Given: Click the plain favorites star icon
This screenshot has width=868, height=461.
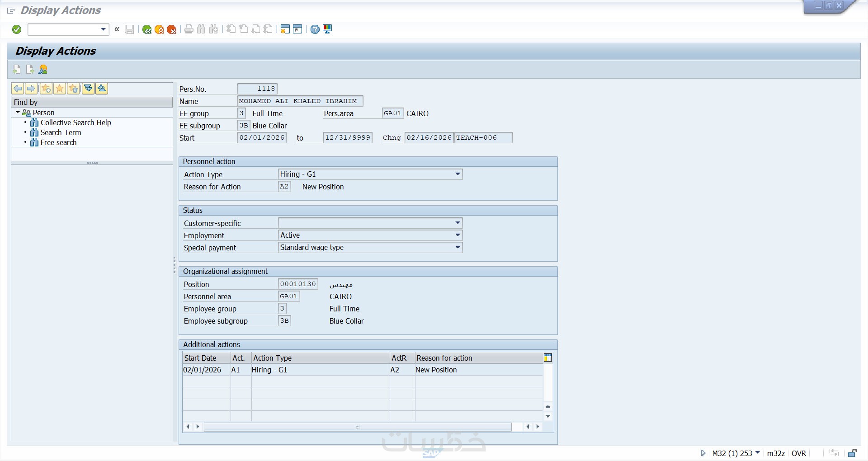Looking at the screenshot, I should click(x=60, y=89).
